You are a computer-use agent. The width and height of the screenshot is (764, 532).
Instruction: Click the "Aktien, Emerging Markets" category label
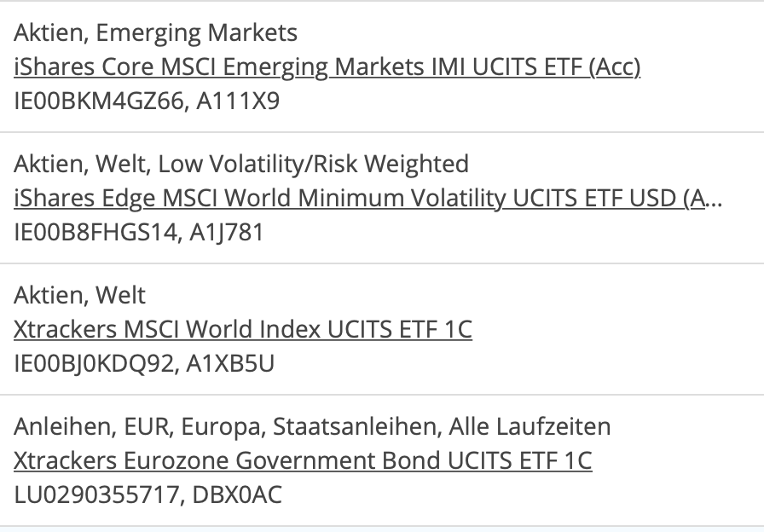pyautogui.click(x=156, y=33)
